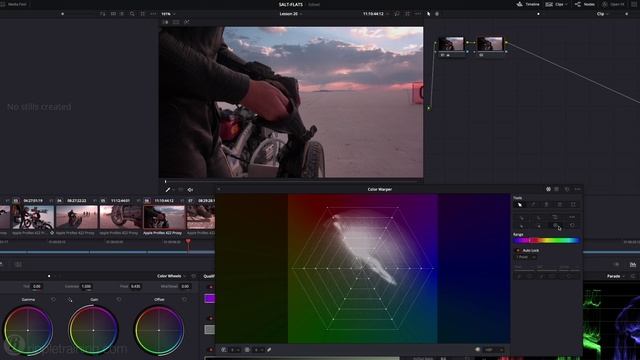
Task: Toggle split screen icon above the viewer
Action: (176, 22)
